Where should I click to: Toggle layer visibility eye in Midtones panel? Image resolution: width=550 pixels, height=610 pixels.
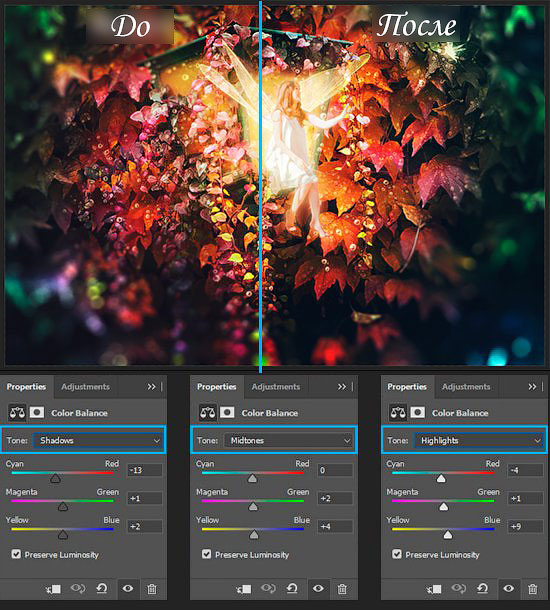(x=318, y=589)
